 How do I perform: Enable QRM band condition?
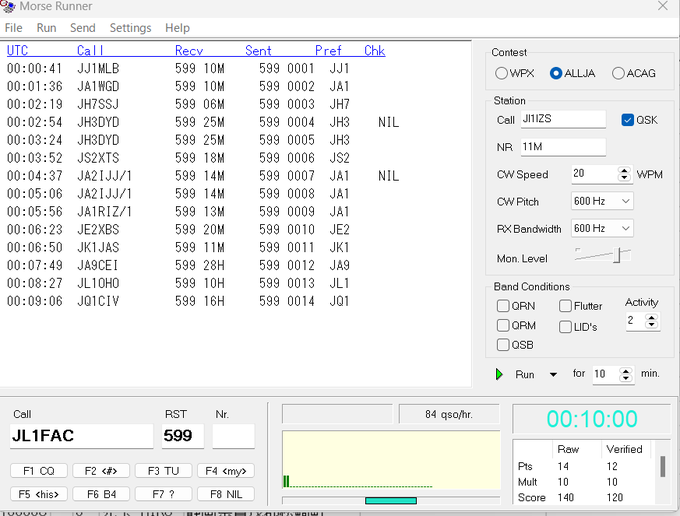[x=503, y=325]
